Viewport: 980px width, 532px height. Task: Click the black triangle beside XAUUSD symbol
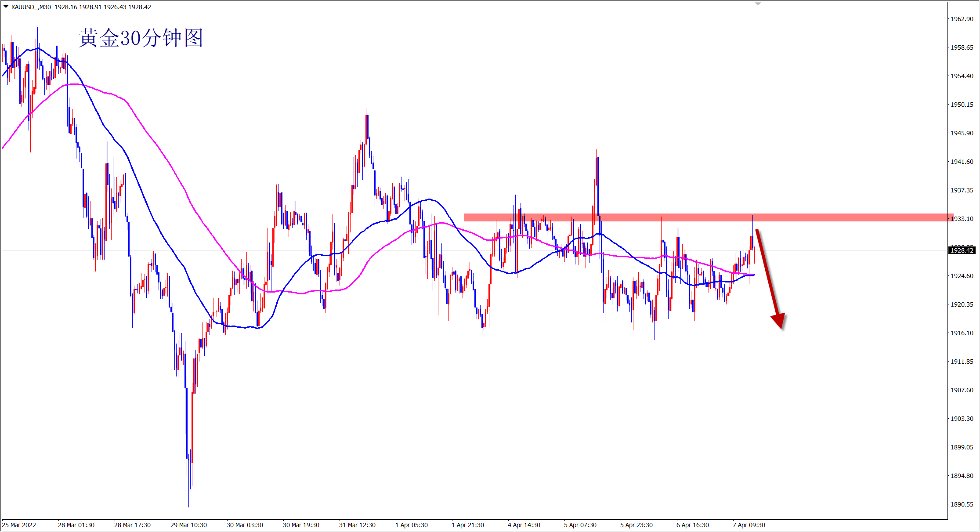click(x=6, y=7)
